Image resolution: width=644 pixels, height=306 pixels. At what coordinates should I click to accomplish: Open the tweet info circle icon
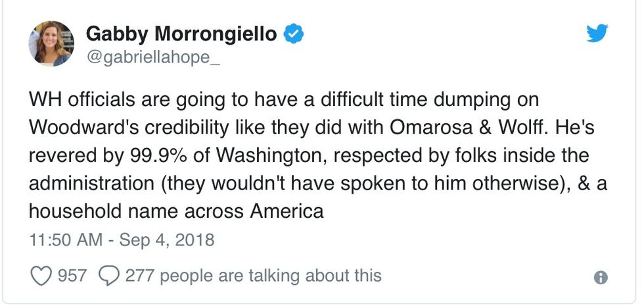pos(600,278)
